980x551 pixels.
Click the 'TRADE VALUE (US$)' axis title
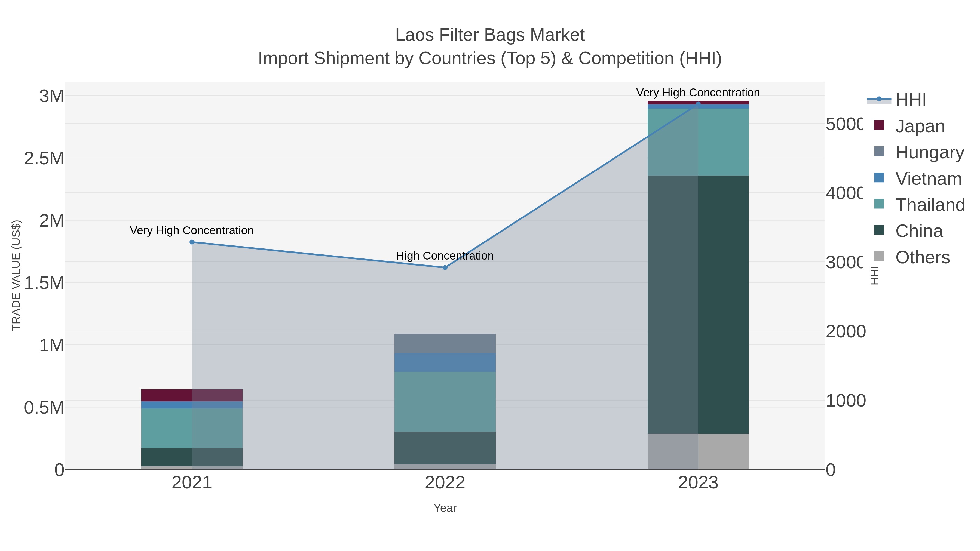click(x=16, y=276)
